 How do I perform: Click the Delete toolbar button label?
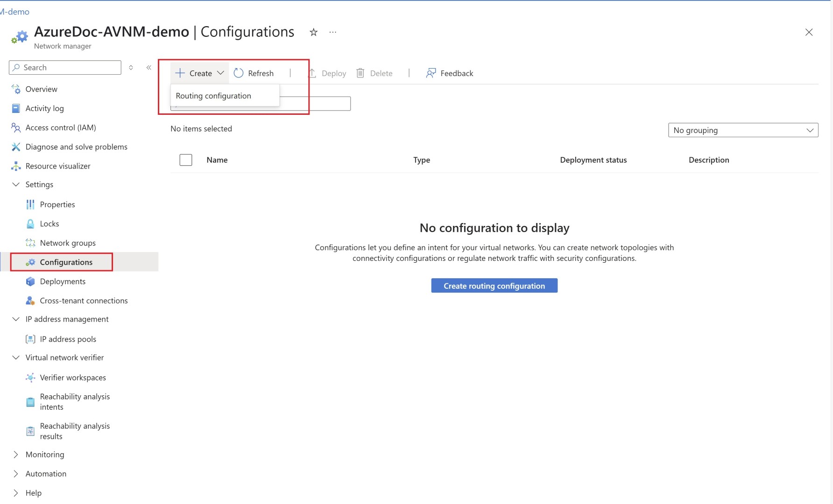pyautogui.click(x=381, y=73)
